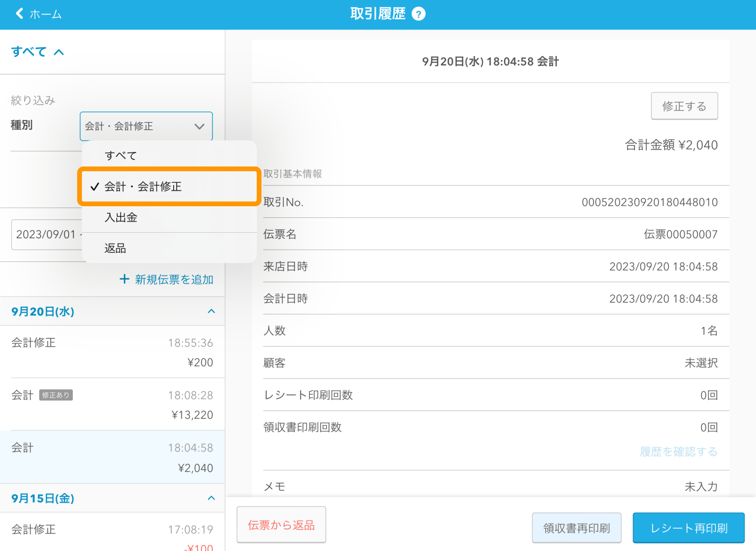Click 領収書再印刷 button
This screenshot has height=551, width=756.
[576, 528]
